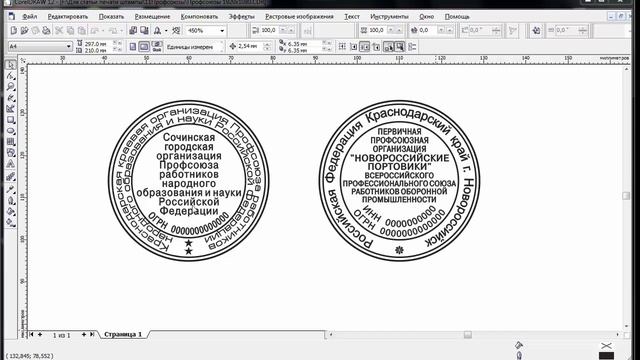Click the horizontal scrollbar thumb
The image size is (640, 360).
point(468,335)
